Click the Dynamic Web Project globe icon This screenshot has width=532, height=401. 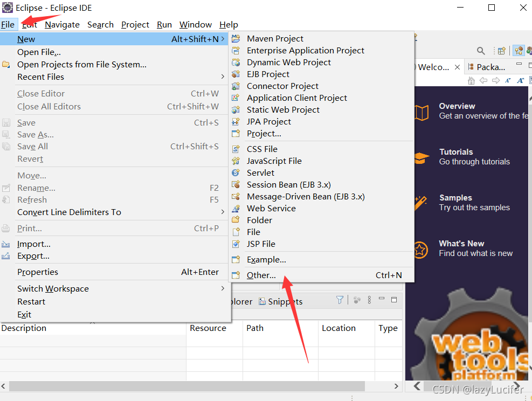236,63
